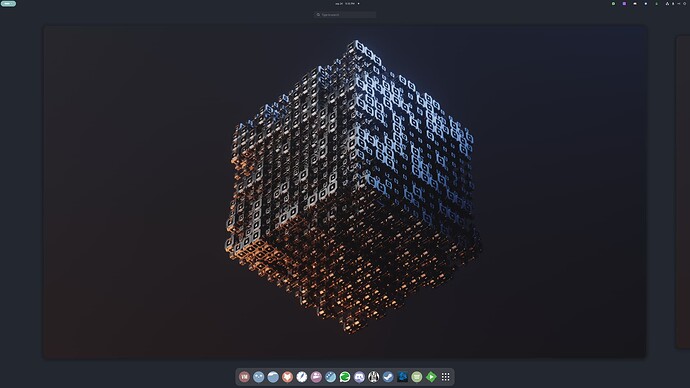Select the main workspace with cube wallpaper
Screen dimensions: 690x388
[x=345, y=192]
